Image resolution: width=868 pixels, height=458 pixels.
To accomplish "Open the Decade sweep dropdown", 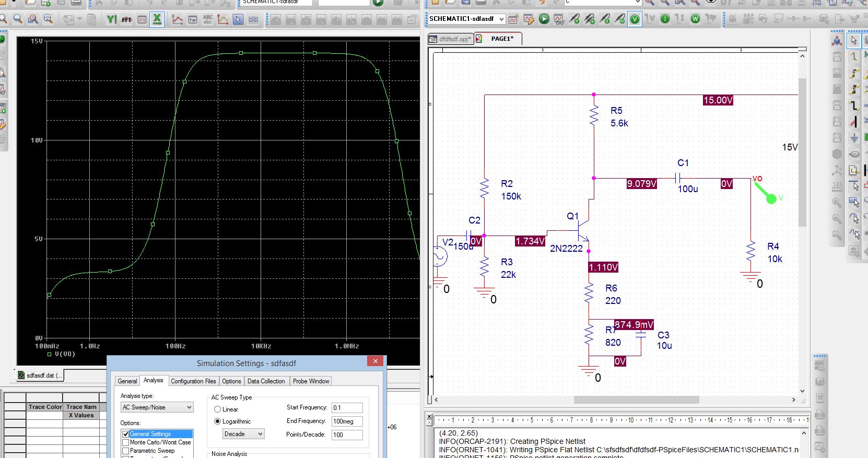I will [x=243, y=434].
